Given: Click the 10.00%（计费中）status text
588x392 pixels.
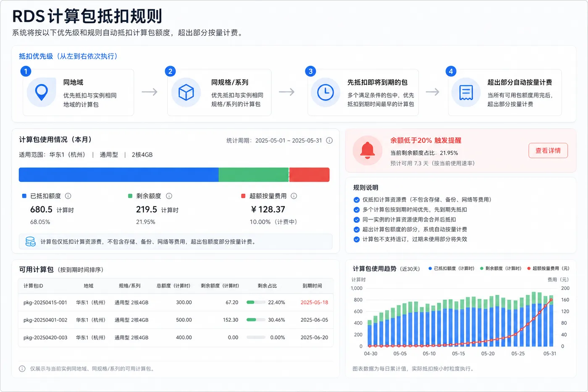Looking at the screenshot, I should tap(273, 222).
